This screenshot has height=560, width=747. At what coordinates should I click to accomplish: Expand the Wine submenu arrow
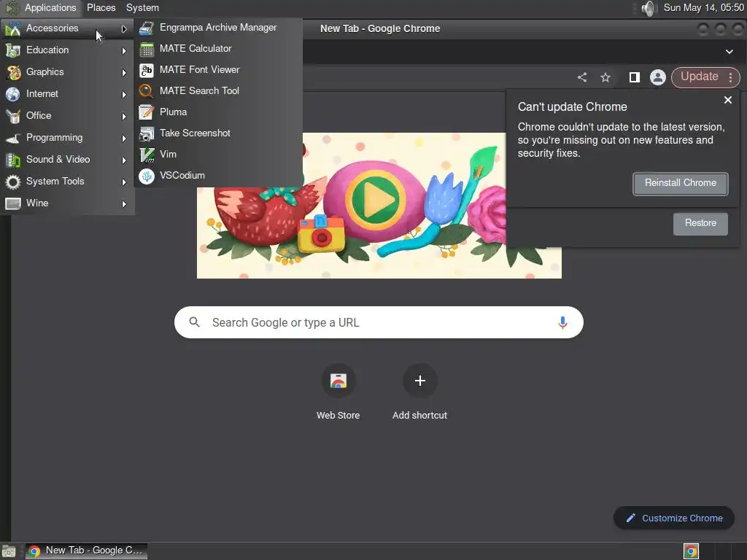pyautogui.click(x=124, y=204)
